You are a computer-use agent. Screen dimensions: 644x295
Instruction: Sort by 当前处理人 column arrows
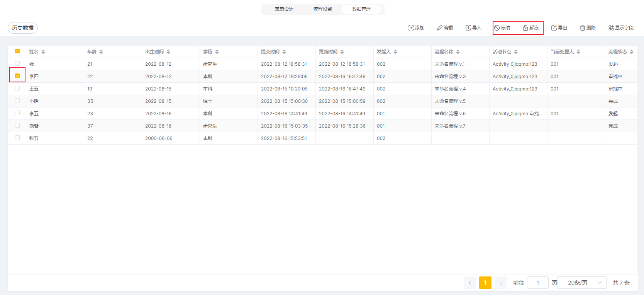(x=578, y=52)
